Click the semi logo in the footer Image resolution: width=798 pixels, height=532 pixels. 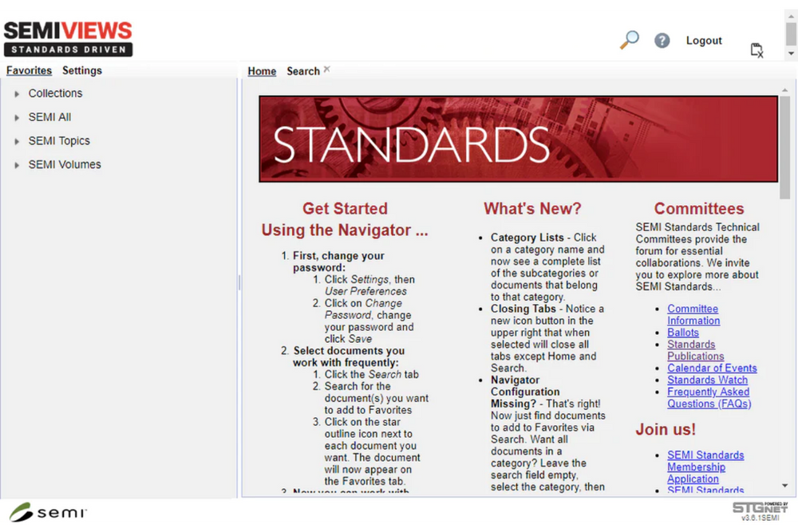(x=48, y=513)
